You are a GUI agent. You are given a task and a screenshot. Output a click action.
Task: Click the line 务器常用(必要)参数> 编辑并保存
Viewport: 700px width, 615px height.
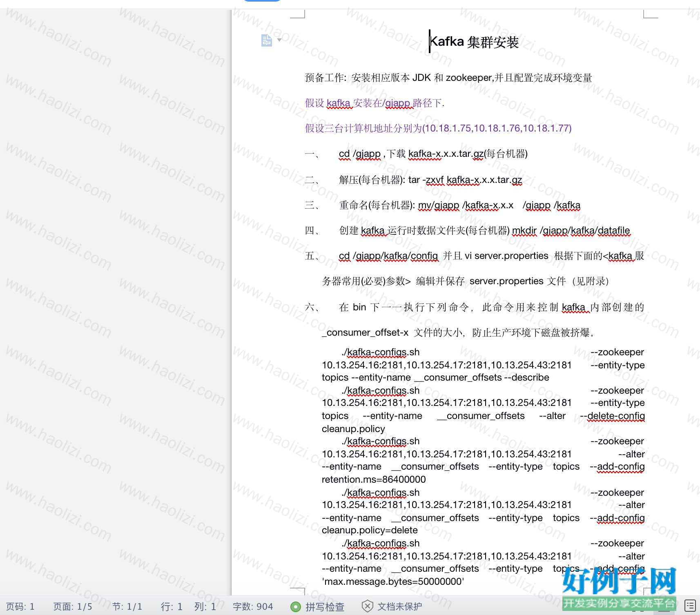[466, 281]
